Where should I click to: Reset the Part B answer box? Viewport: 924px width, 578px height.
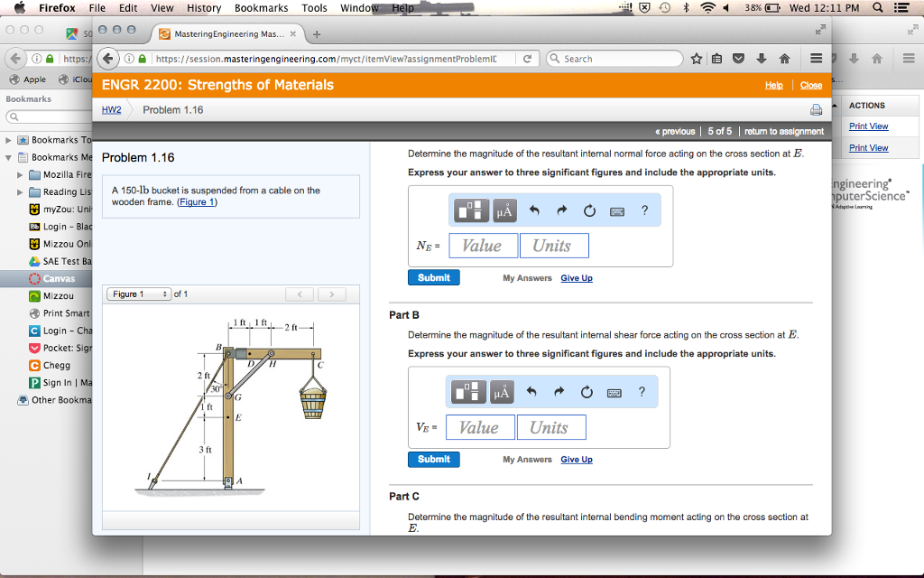click(587, 392)
